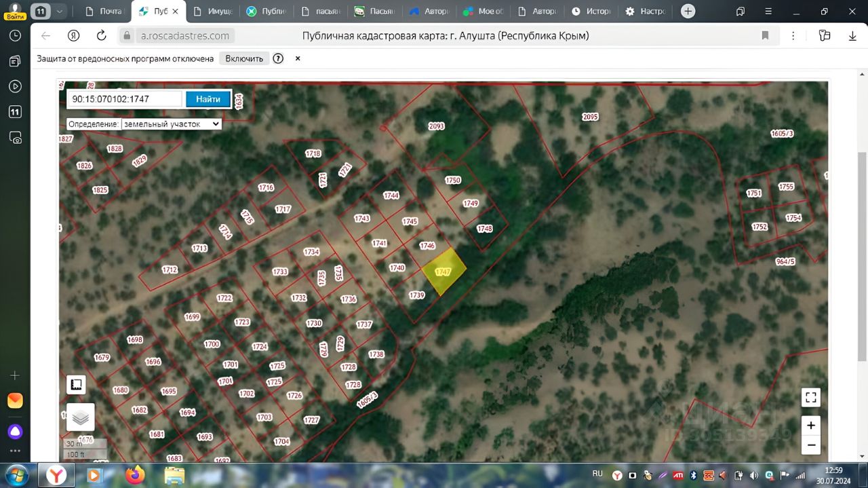The height and width of the screenshot is (488, 868).
Task: Click parcel label 1755 on map
Action: 786,187
